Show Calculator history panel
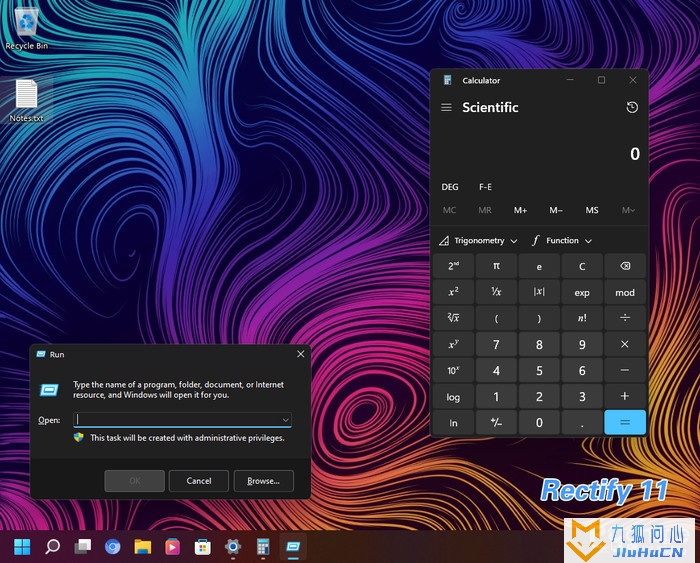 tap(632, 108)
